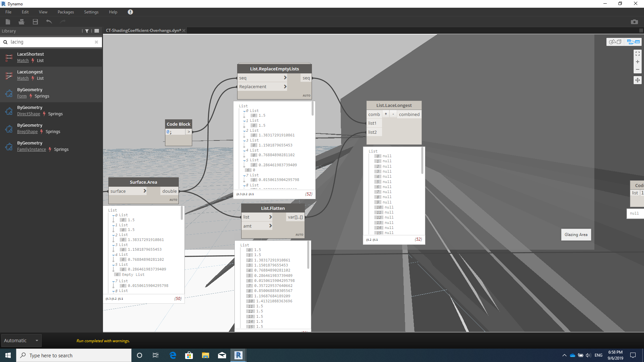644x362 pixels.
Task: Open the View menu
Action: [43, 12]
